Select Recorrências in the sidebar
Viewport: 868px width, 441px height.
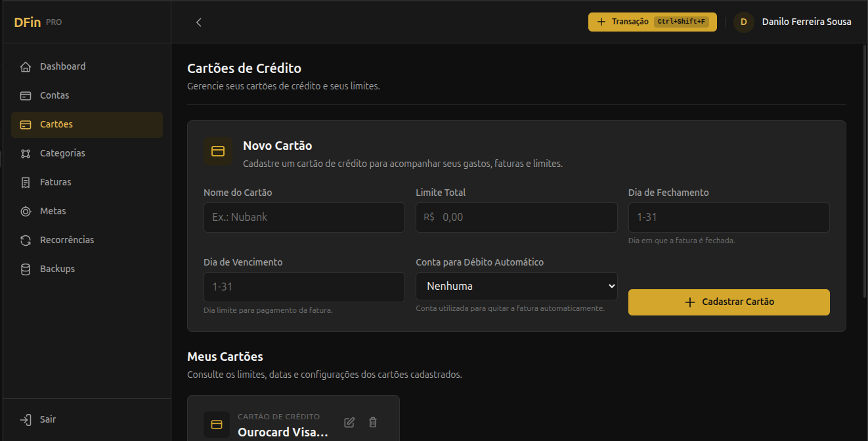[x=87, y=240]
